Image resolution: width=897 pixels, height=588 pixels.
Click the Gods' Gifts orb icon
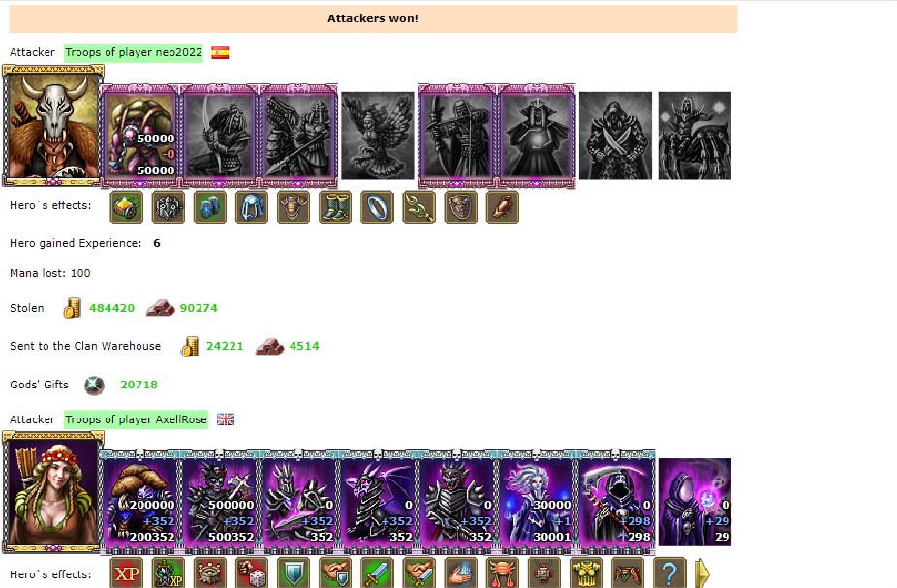click(x=94, y=386)
